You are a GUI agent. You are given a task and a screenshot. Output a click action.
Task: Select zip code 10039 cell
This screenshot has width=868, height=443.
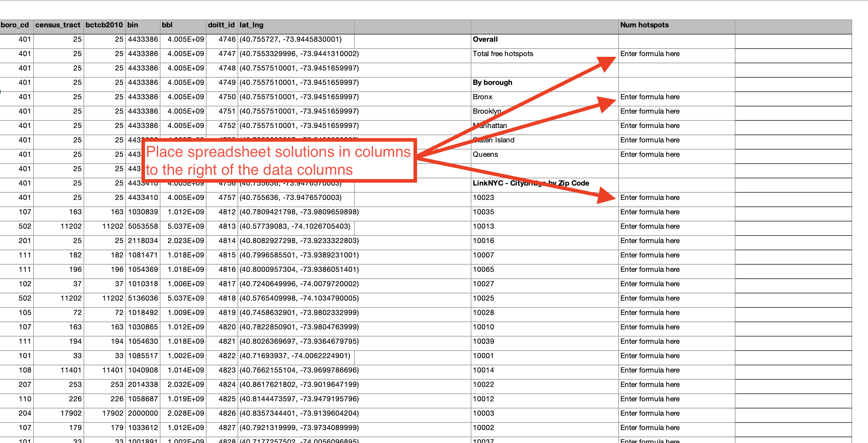545,343
